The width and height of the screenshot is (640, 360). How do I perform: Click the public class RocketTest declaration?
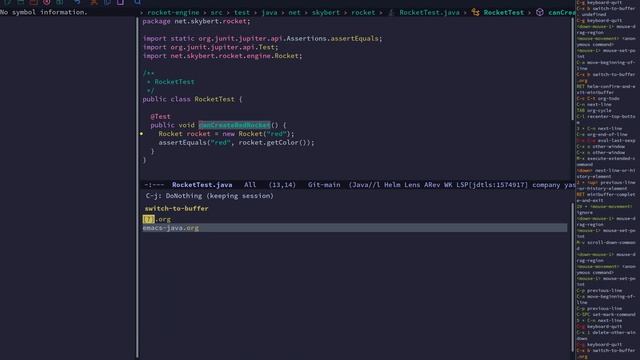(192, 99)
